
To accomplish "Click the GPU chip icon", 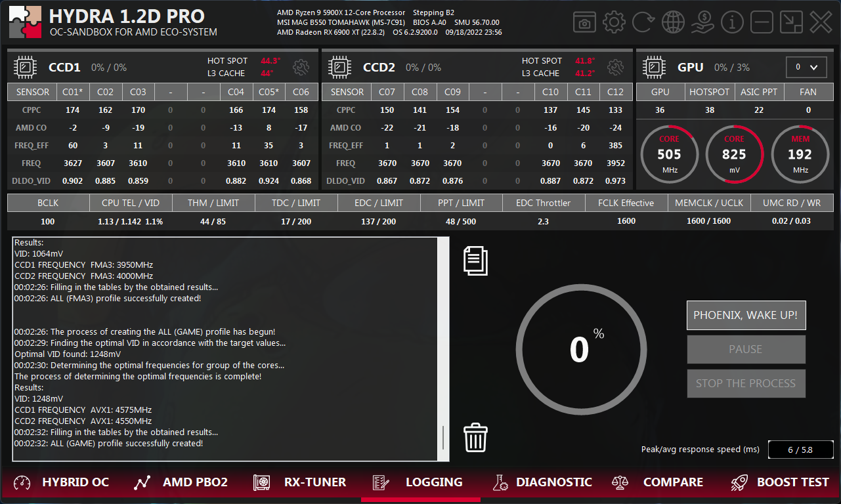I will click(x=655, y=67).
